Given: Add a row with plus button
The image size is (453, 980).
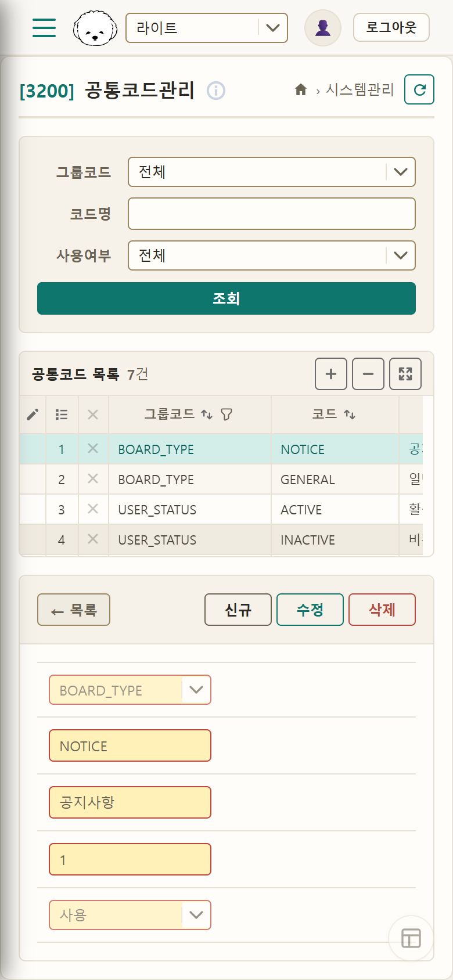Looking at the screenshot, I should pyautogui.click(x=331, y=374).
